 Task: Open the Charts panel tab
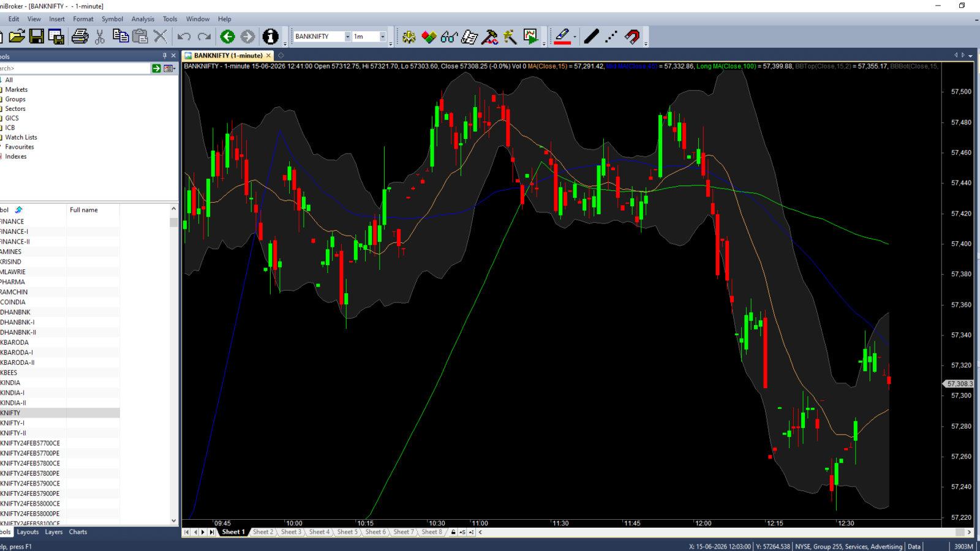(x=78, y=532)
